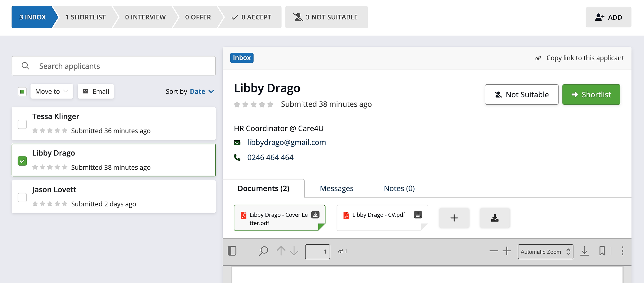The height and width of the screenshot is (283, 644).
Task: Toggle the PDF viewer sidebar icon
Action: click(232, 251)
